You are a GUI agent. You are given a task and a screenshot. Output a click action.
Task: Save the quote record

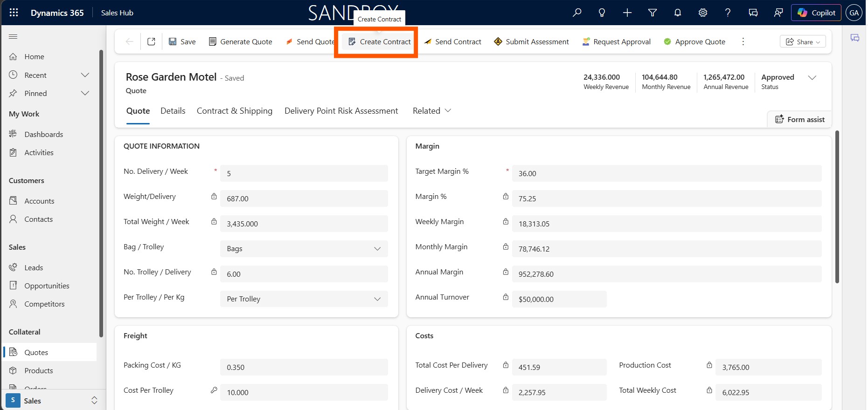[x=182, y=41]
